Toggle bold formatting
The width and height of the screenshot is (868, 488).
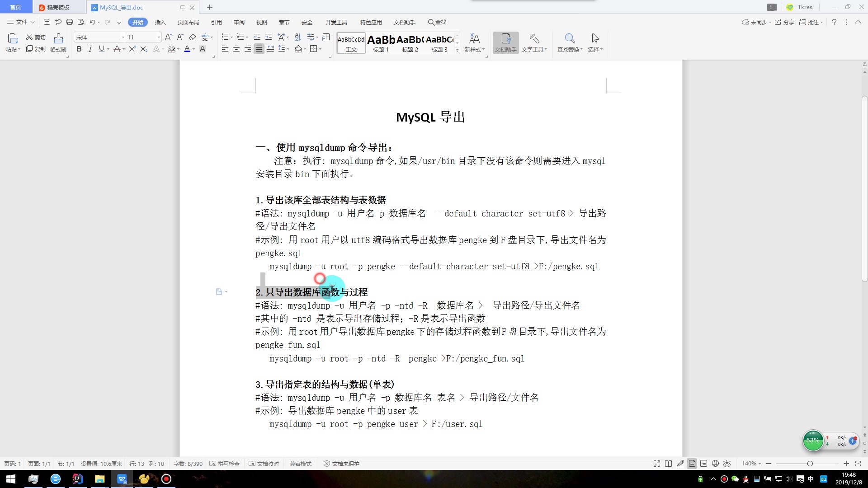click(79, 49)
